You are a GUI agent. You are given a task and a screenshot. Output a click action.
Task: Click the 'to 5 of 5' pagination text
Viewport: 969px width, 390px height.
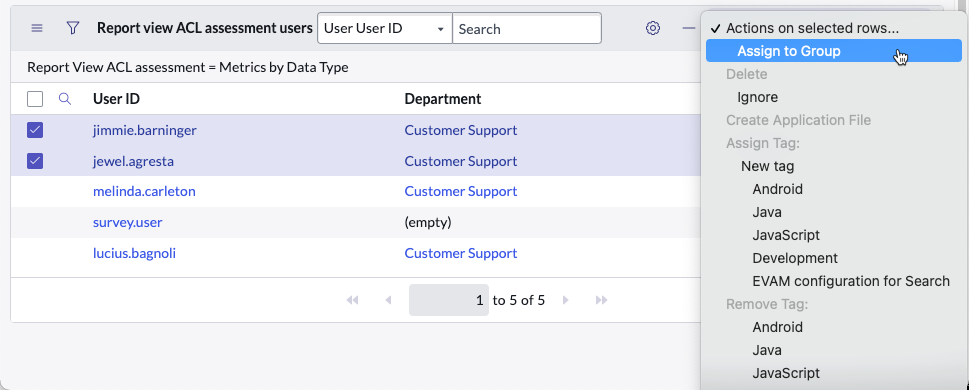coord(518,300)
